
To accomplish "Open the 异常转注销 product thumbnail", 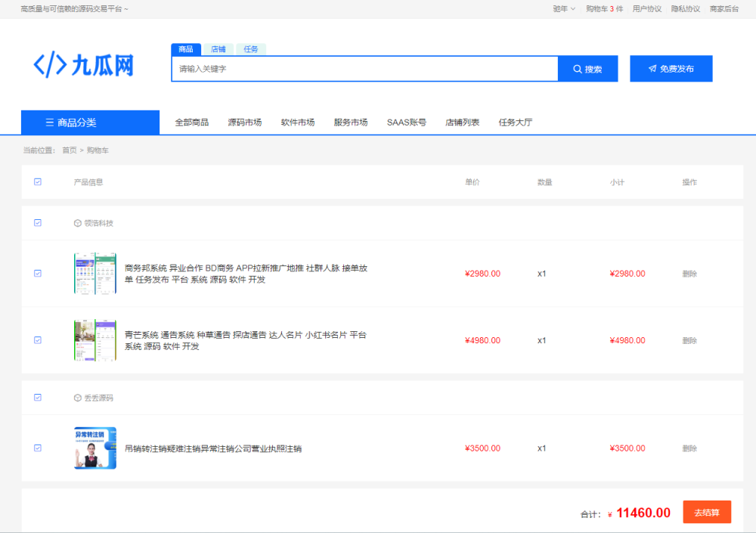I will (x=95, y=448).
